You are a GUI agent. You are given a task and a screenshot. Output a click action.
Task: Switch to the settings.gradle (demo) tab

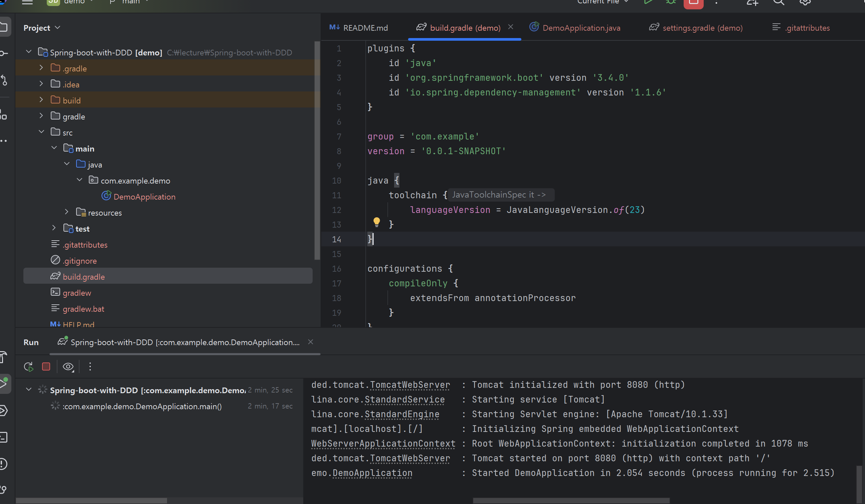tap(702, 28)
